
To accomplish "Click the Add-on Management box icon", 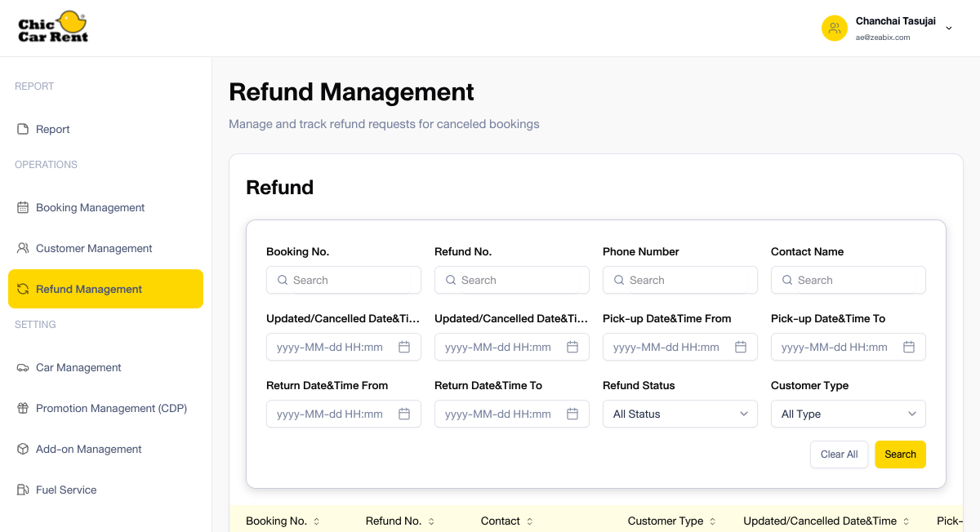I will click(x=23, y=449).
